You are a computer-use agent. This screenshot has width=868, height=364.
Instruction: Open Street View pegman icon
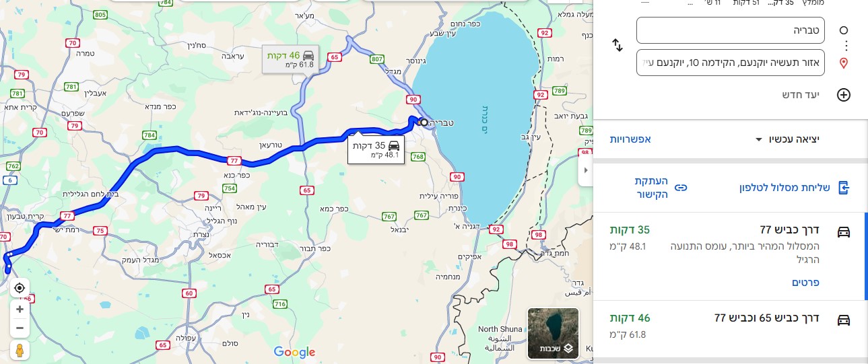point(20,351)
